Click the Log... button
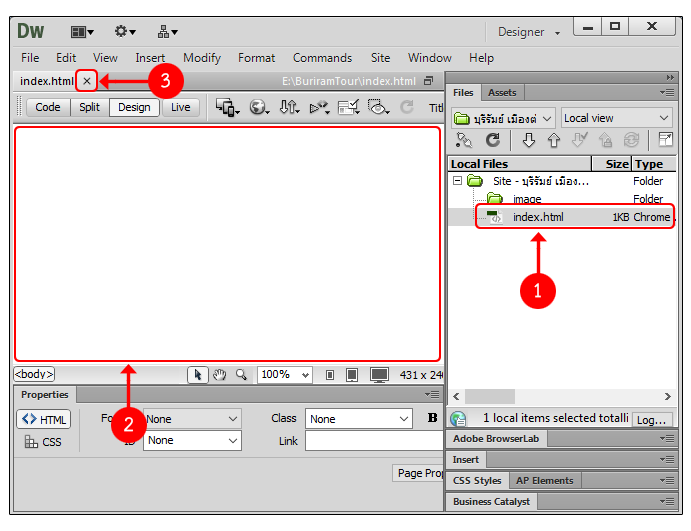The width and height of the screenshot is (691, 531). click(x=651, y=419)
